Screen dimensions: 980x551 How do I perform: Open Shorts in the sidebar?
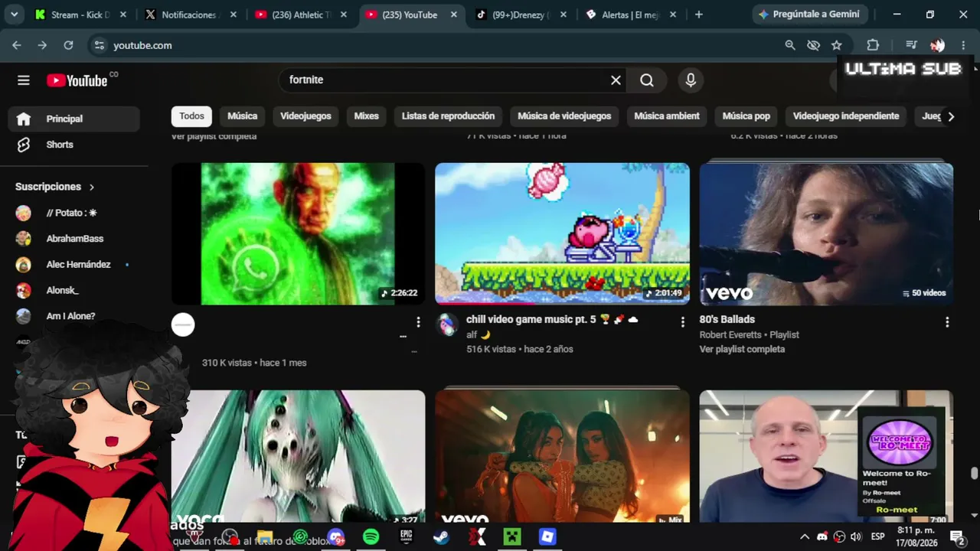pyautogui.click(x=74, y=145)
